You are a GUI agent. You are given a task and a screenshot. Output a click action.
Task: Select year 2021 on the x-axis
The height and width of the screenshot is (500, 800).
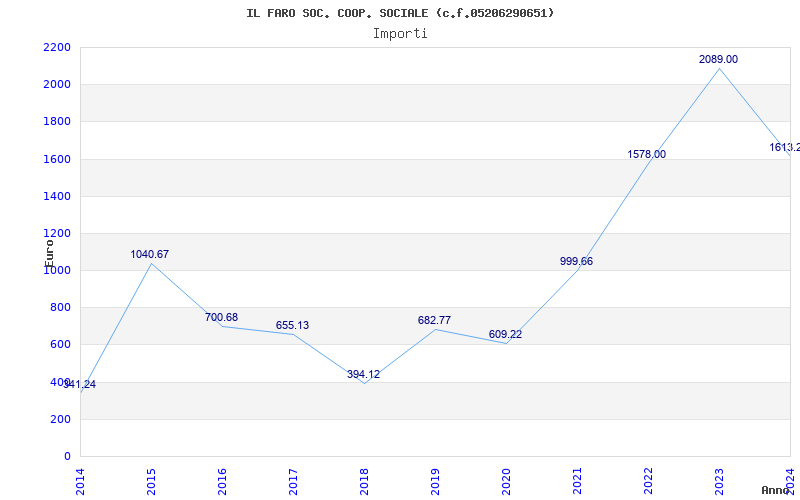[x=577, y=481]
